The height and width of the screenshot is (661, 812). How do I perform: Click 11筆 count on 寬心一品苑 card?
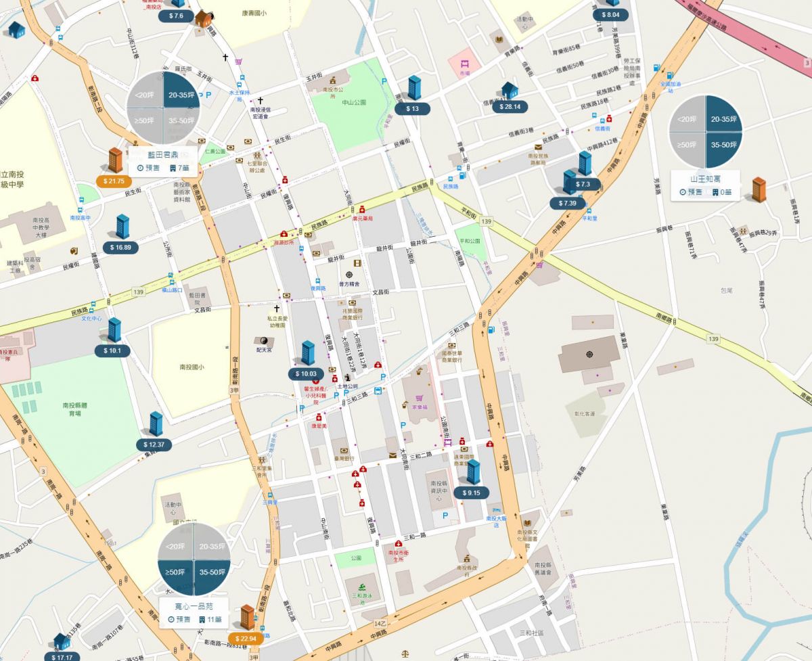click(210, 620)
